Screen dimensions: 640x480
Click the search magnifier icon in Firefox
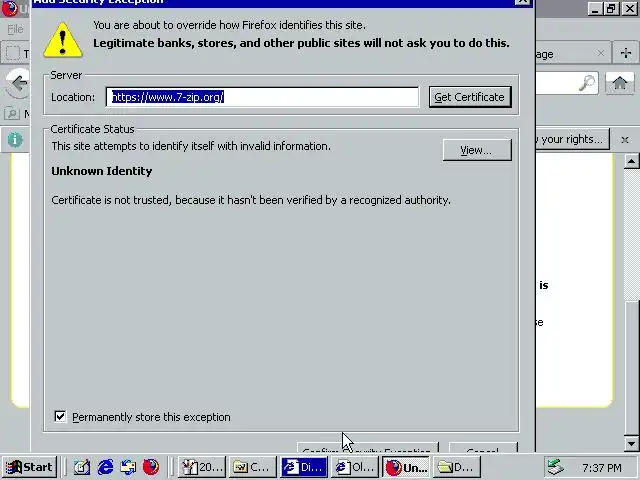point(587,83)
